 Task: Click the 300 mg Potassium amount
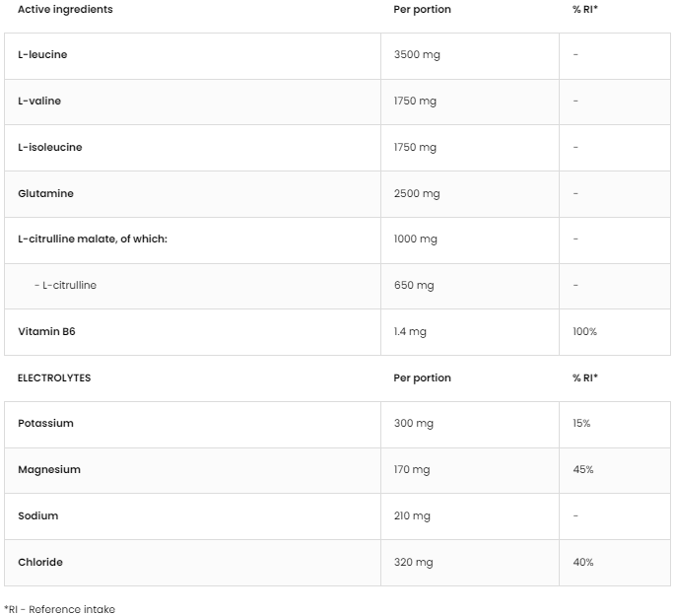click(413, 424)
